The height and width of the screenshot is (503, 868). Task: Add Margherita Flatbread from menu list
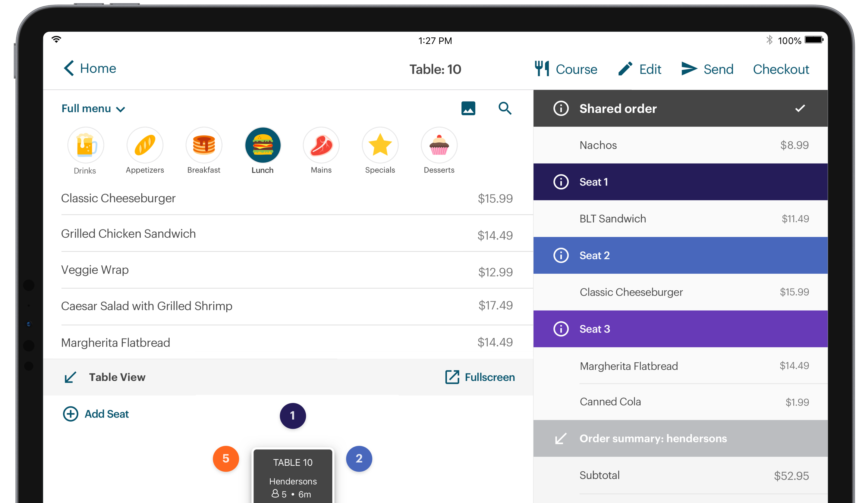(288, 342)
